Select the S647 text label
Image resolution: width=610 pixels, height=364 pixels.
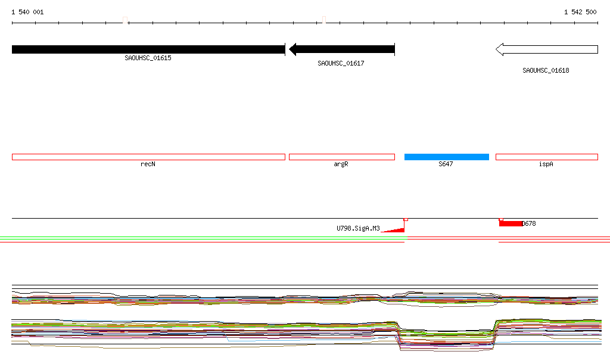pyautogui.click(x=446, y=164)
